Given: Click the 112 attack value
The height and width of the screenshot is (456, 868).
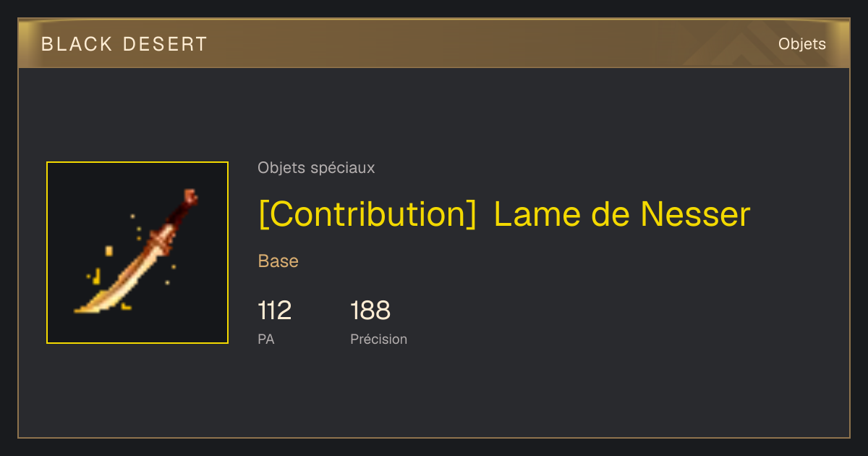Looking at the screenshot, I should [275, 311].
